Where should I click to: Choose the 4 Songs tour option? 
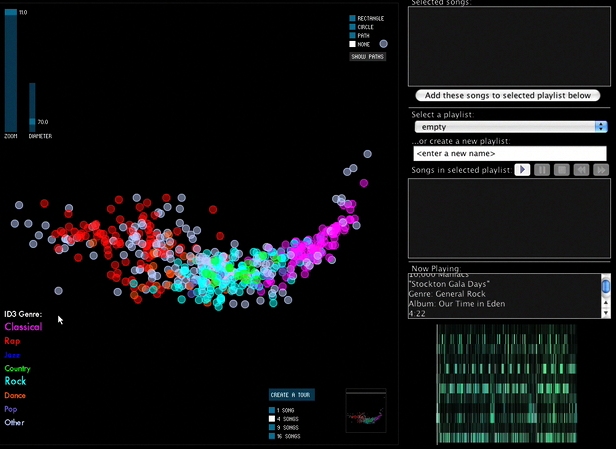pyautogui.click(x=272, y=419)
